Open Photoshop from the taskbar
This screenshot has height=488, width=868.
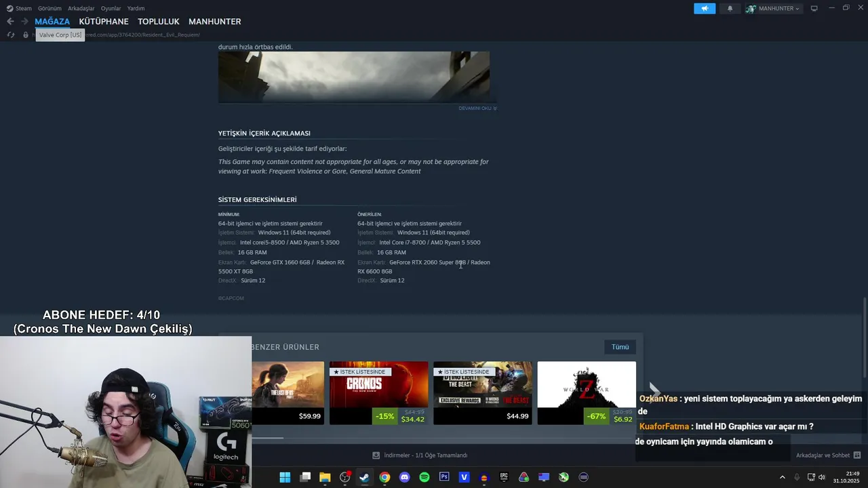[x=444, y=477]
